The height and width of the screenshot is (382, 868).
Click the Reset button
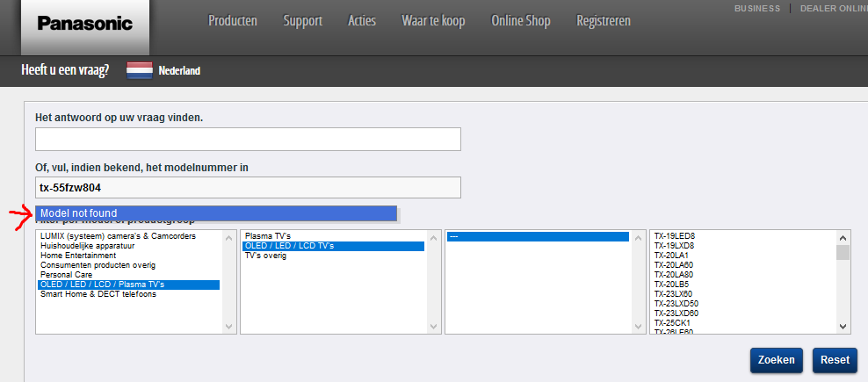835,360
